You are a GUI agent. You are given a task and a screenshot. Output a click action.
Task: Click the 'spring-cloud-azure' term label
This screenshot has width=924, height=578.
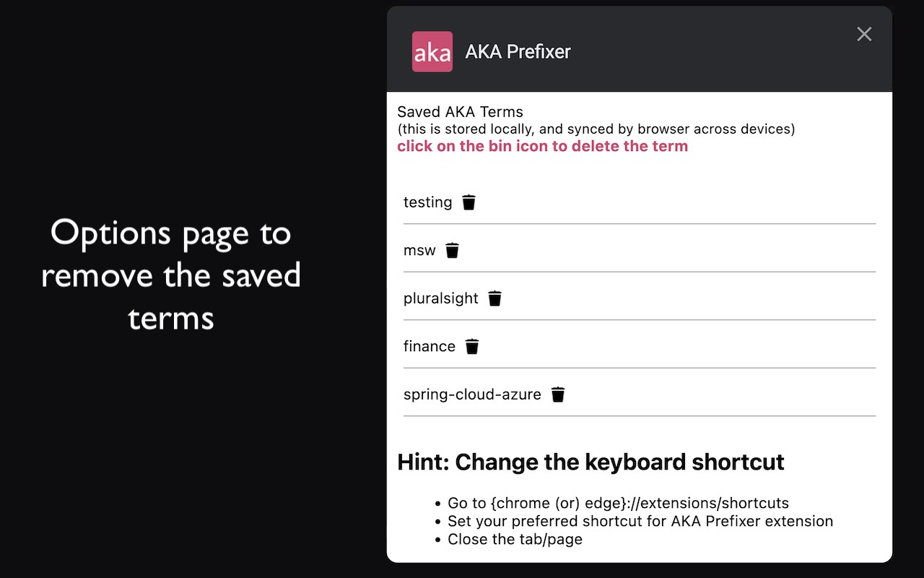[x=472, y=394]
